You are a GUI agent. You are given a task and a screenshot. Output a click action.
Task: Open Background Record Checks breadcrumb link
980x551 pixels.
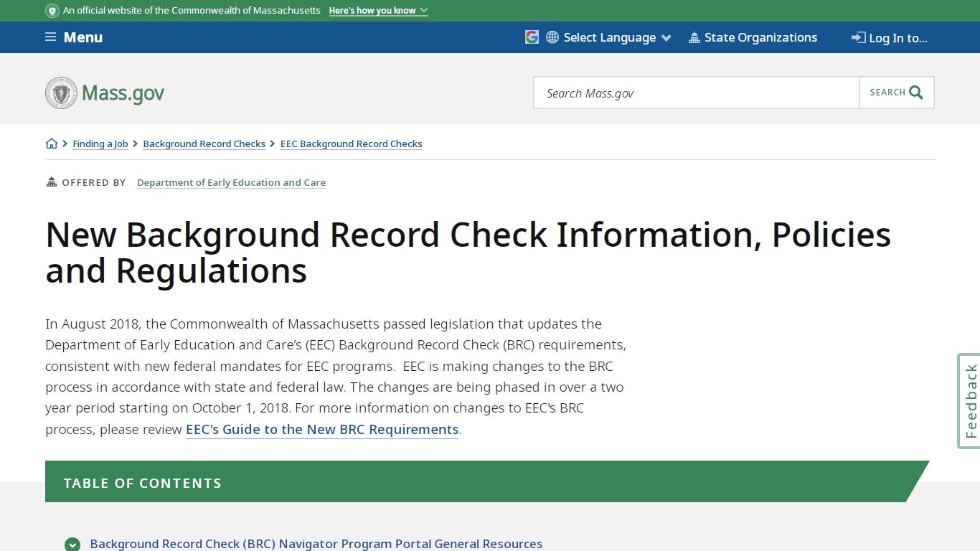[204, 143]
